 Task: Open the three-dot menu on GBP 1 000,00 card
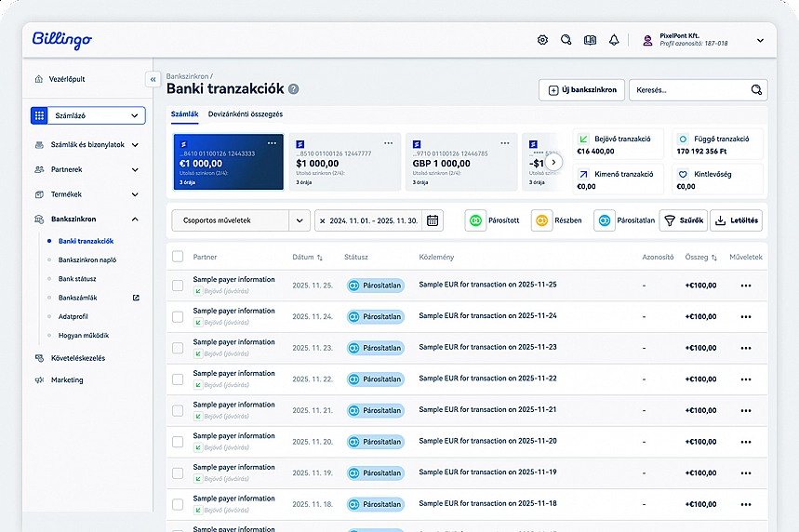(505, 143)
